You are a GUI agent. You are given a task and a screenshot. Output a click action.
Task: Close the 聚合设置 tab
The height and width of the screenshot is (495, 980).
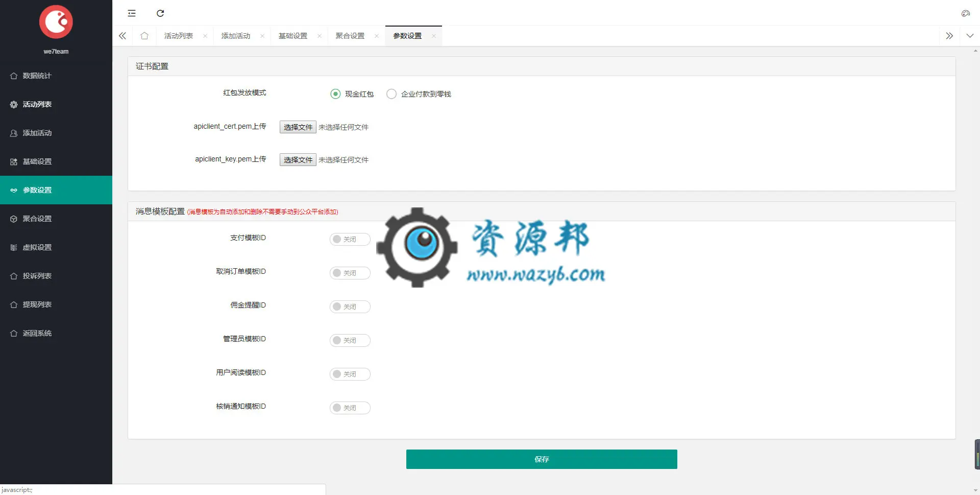(377, 36)
